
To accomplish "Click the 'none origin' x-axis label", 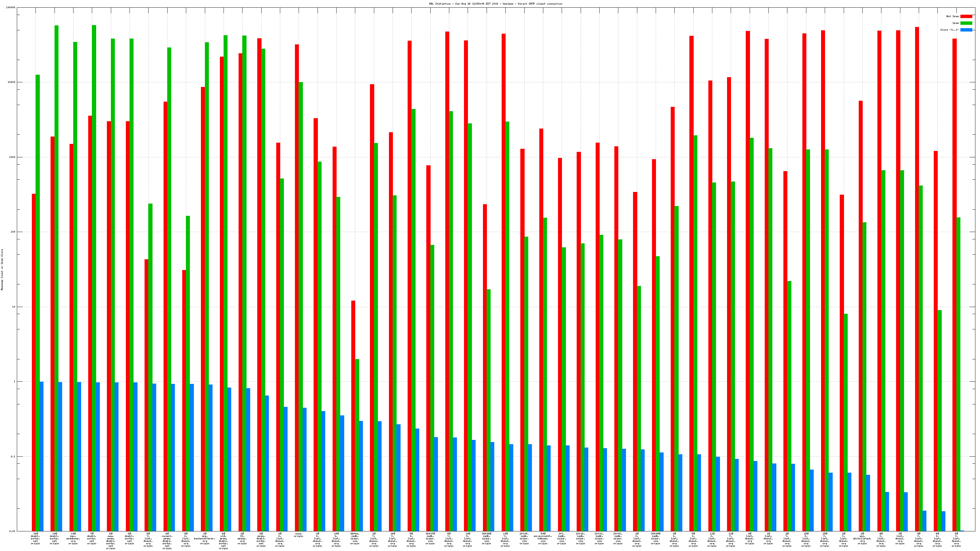I will pyautogui.click(x=298, y=535).
